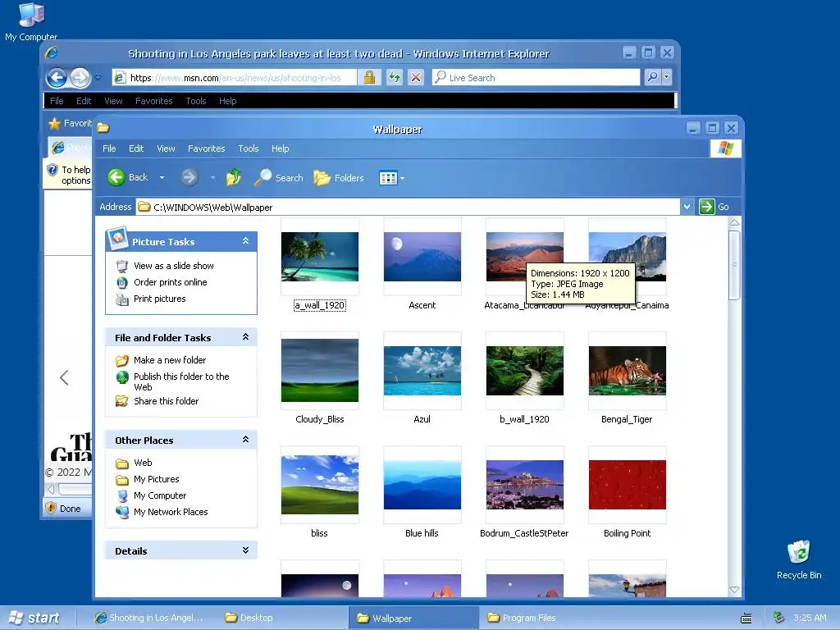Select the a_wall_1920 thumbnail

(320, 257)
